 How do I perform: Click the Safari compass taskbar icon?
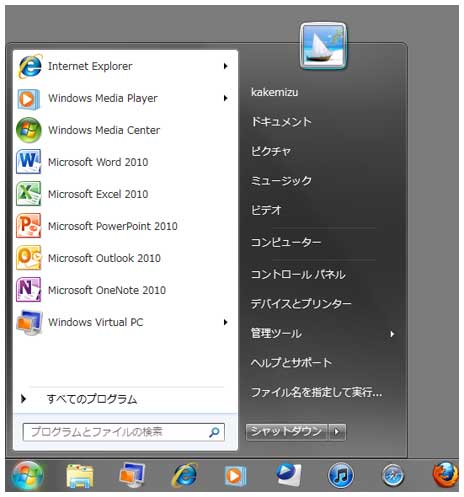click(393, 475)
